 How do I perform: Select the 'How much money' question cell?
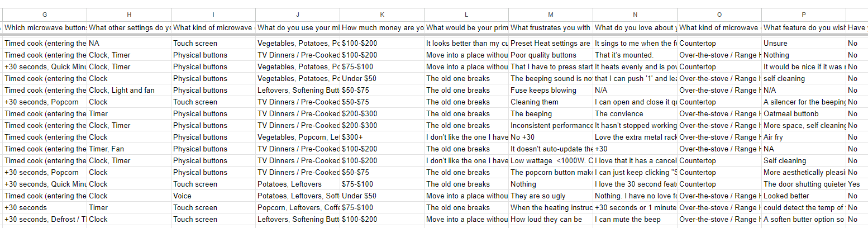(382, 27)
